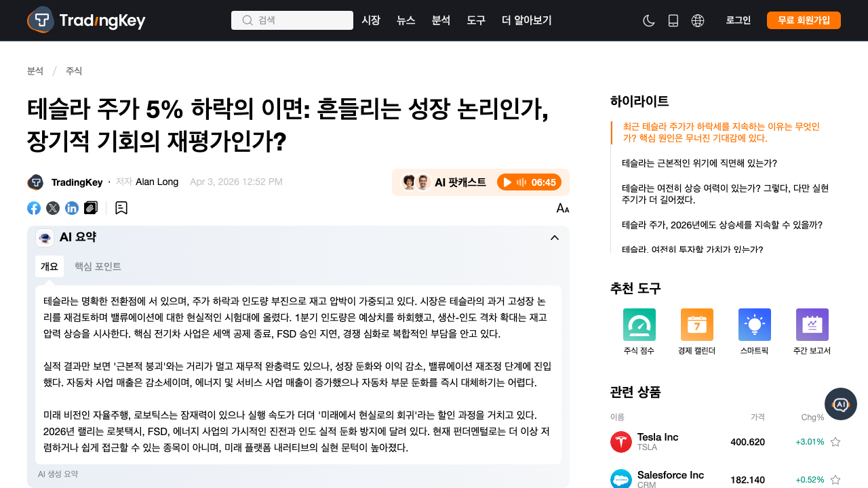Image resolution: width=868 pixels, height=488 pixels.
Task: Click the 무료 회원가입 button
Action: (804, 20)
